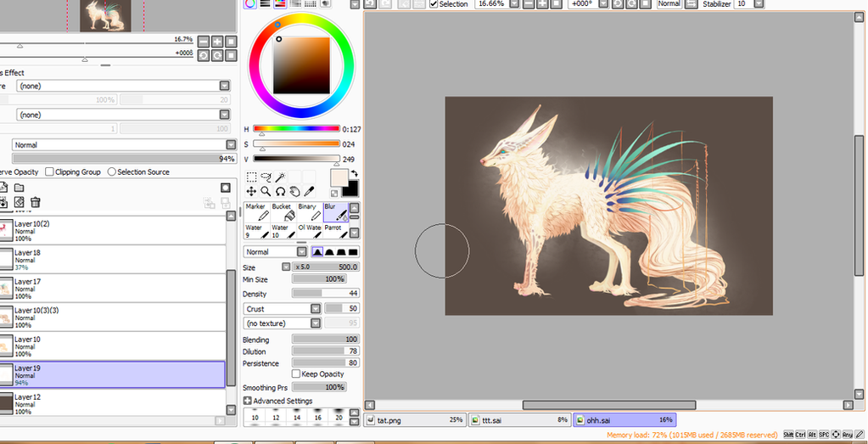Click inside the color wheel square picker
This screenshot has width=868, height=444.
(302, 65)
